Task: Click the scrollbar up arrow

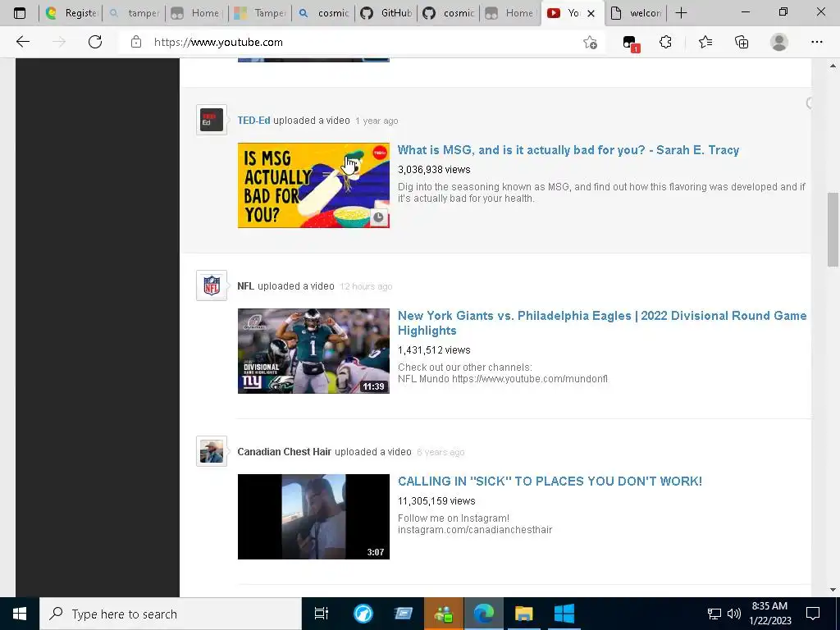Action: (x=833, y=66)
